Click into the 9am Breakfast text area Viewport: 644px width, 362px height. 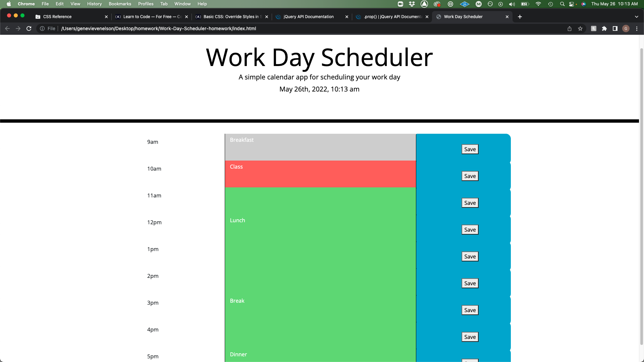tap(320, 147)
